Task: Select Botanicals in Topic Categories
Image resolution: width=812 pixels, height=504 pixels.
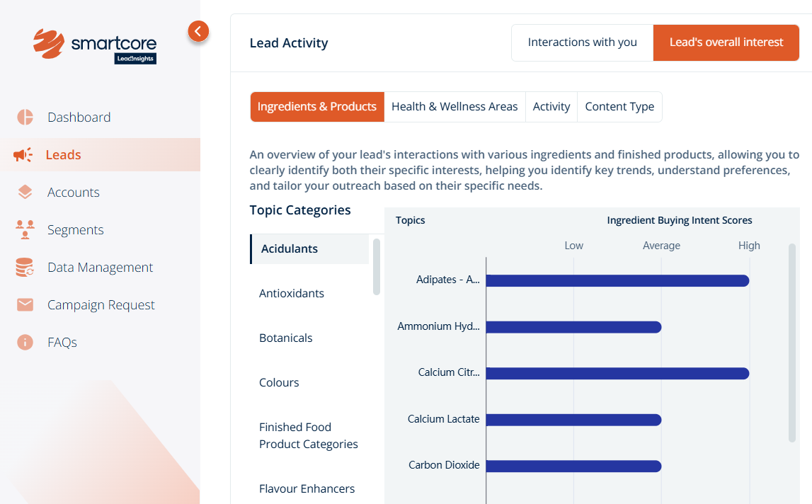Action: click(x=286, y=338)
